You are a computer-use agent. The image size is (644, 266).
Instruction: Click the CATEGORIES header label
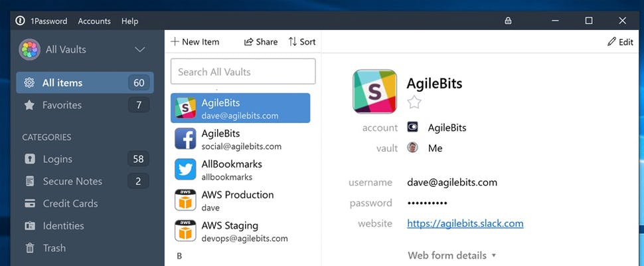coord(46,137)
